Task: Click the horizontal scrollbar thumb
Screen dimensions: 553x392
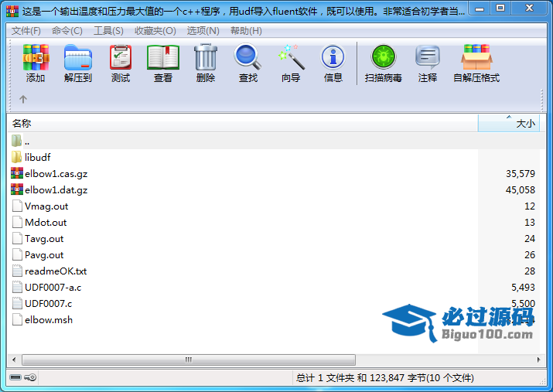Action: point(189,360)
